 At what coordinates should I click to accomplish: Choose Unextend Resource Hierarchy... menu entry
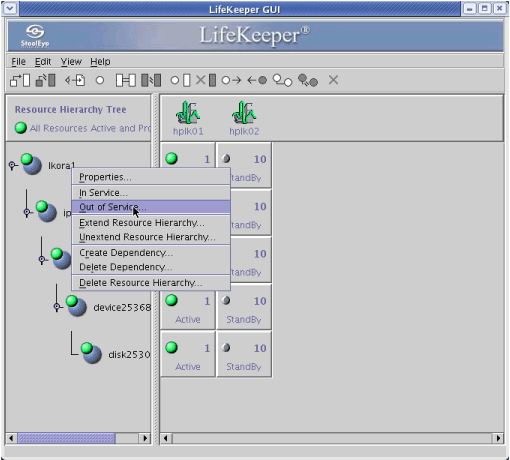151,237
